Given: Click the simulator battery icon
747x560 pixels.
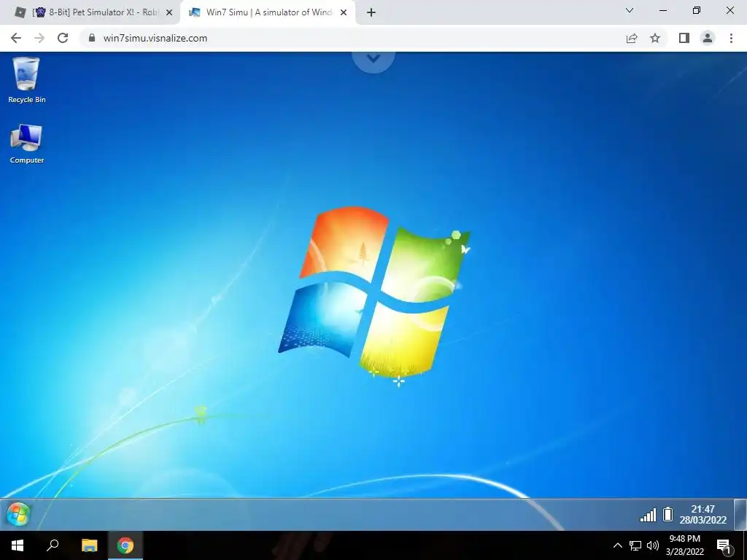Looking at the screenshot, I should (x=668, y=514).
